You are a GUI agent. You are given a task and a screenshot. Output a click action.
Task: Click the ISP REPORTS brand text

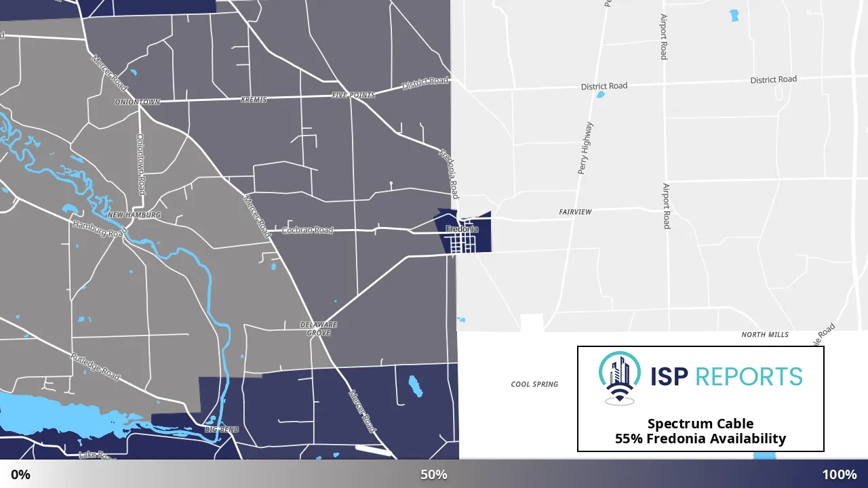pyautogui.click(x=726, y=376)
